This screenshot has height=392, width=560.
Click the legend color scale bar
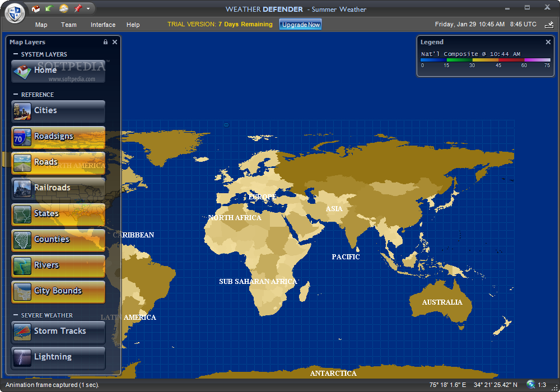click(486, 60)
